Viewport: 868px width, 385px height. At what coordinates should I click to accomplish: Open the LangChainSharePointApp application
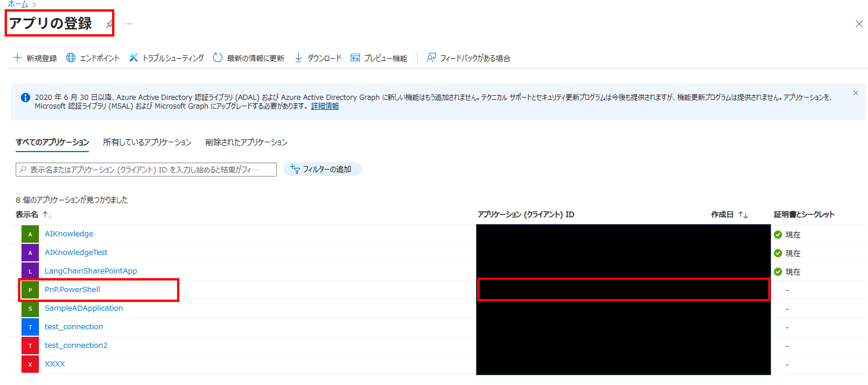(x=91, y=271)
